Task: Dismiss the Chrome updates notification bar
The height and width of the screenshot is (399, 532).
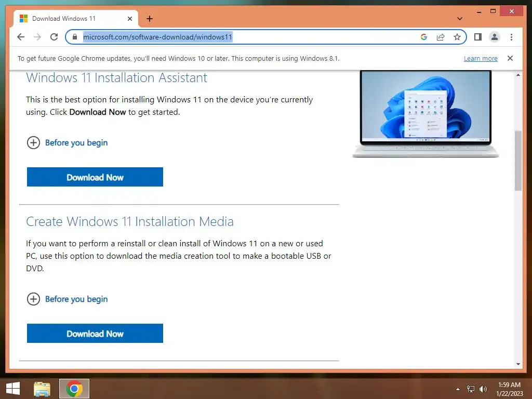Action: (x=510, y=58)
